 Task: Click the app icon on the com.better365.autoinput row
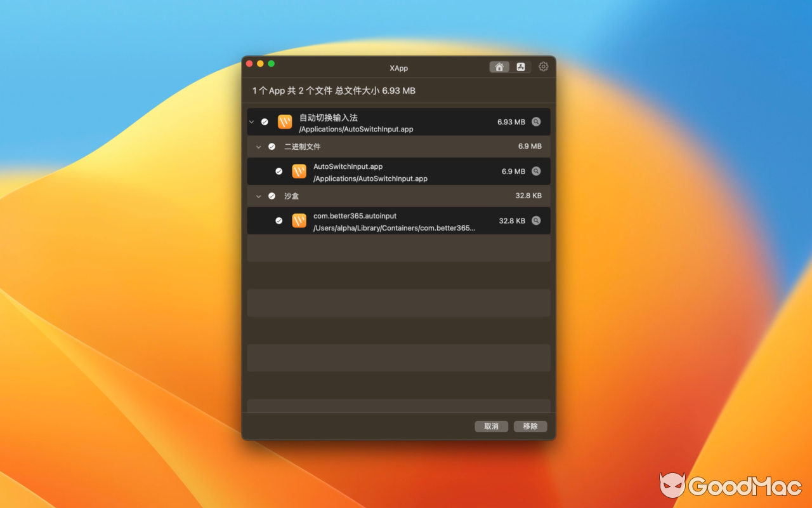299,220
